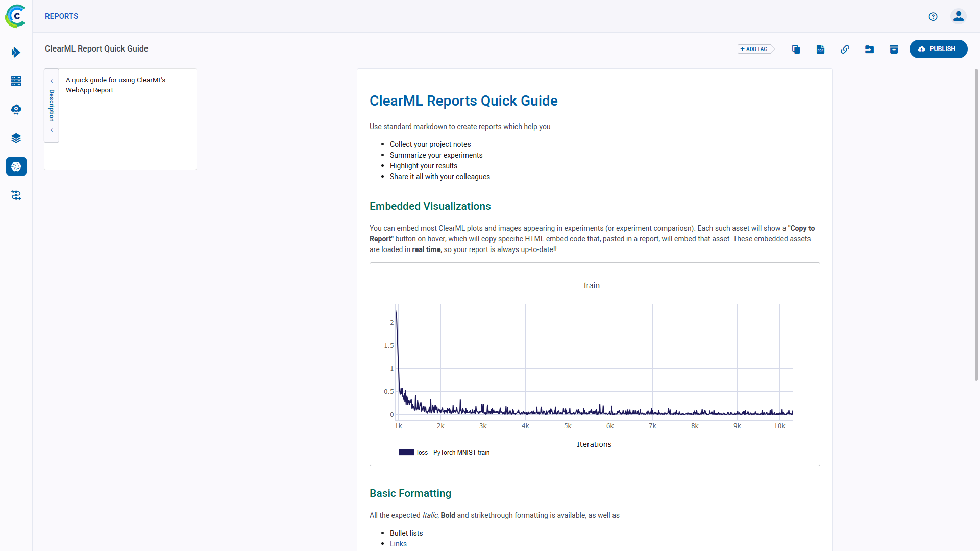Go to Datasets in sidebar

[16, 138]
